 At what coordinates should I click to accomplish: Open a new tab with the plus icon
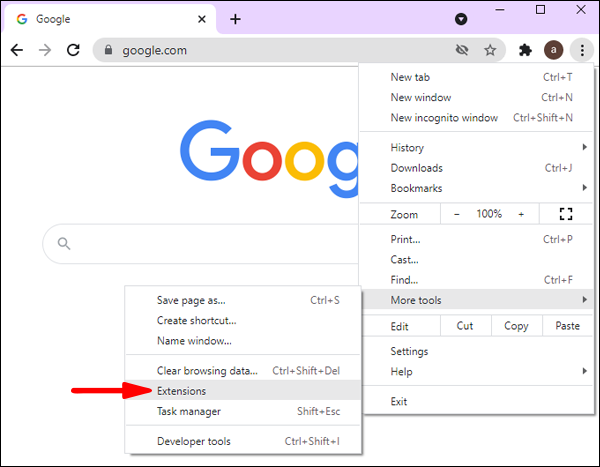[235, 19]
